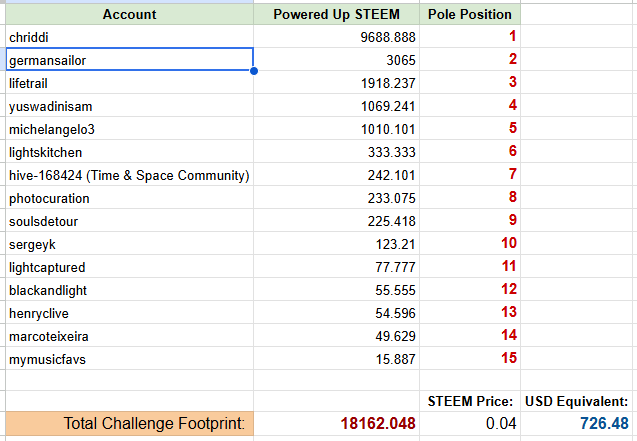
Task: Select the germansailor account cell
Action: (130, 60)
